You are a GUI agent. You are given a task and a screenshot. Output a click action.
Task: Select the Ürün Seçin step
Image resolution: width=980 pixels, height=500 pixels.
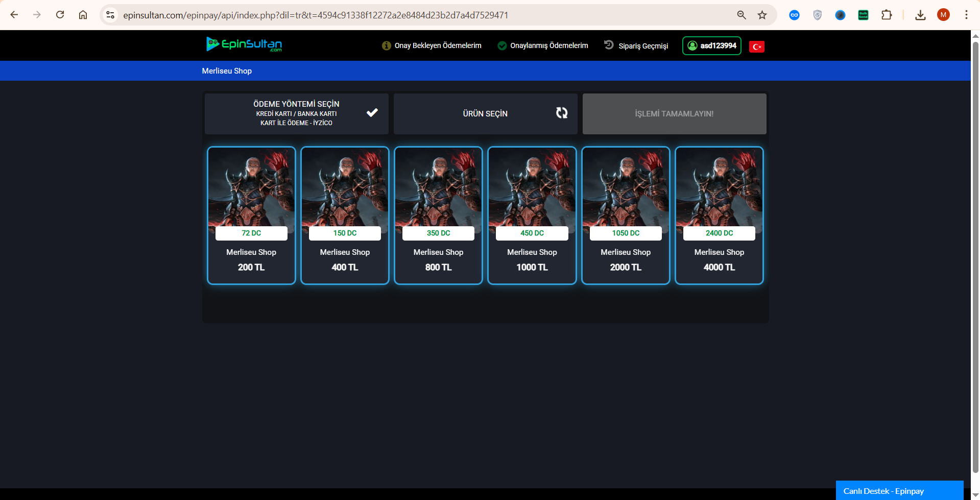485,113
